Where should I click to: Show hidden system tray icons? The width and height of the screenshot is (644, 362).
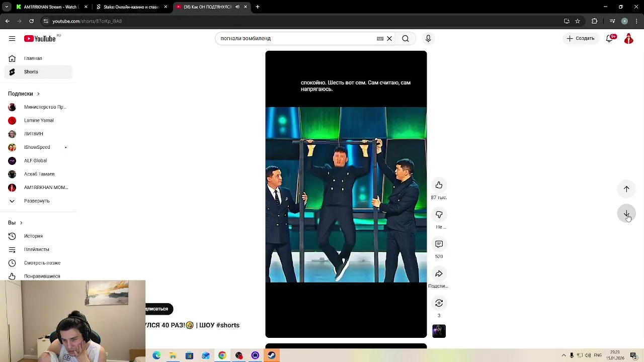[563, 355]
